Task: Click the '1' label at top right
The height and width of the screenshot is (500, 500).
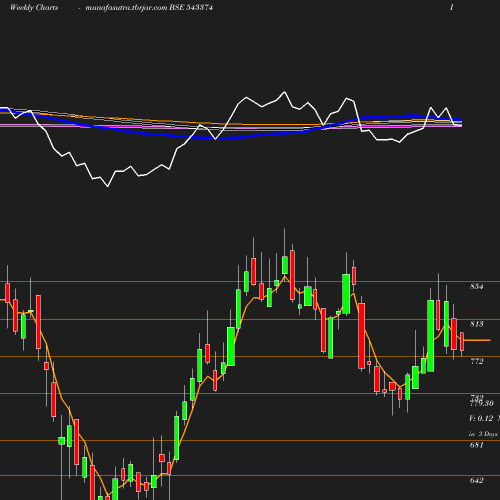Action: (452, 8)
